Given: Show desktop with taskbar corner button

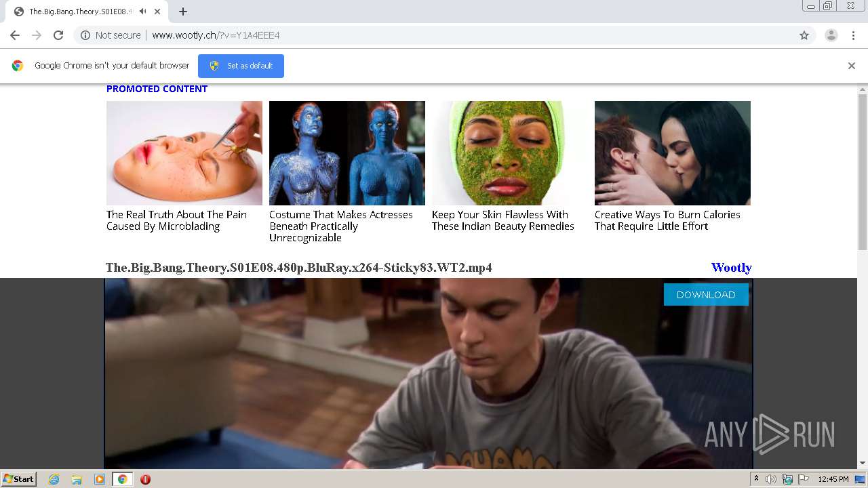Looking at the screenshot, I should 861,479.
